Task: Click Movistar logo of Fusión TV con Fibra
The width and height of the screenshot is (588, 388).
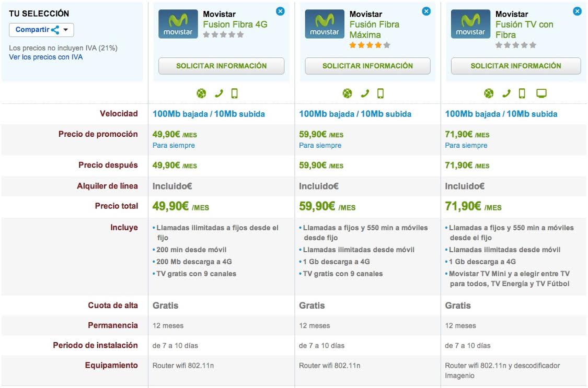Action: pyautogui.click(x=470, y=24)
